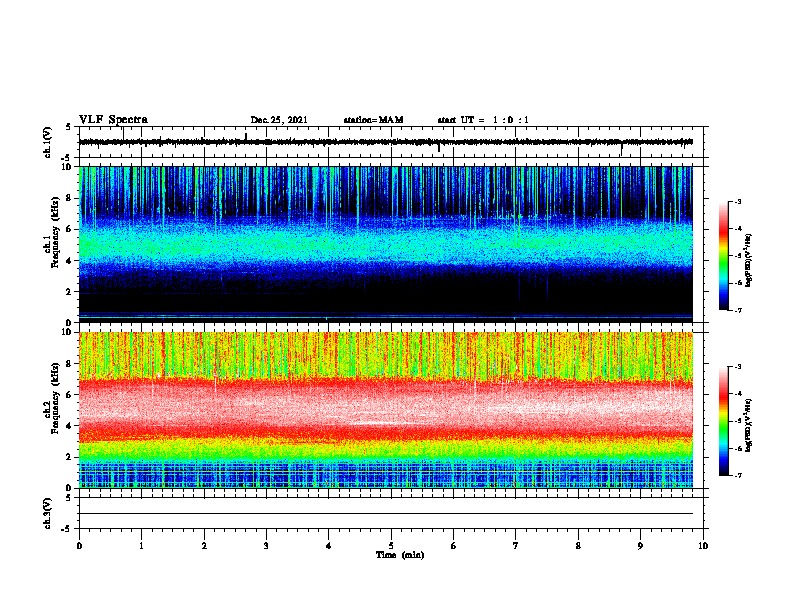Select the date label "Dec. 25, 2021"
The image size is (792, 612).
279,120
